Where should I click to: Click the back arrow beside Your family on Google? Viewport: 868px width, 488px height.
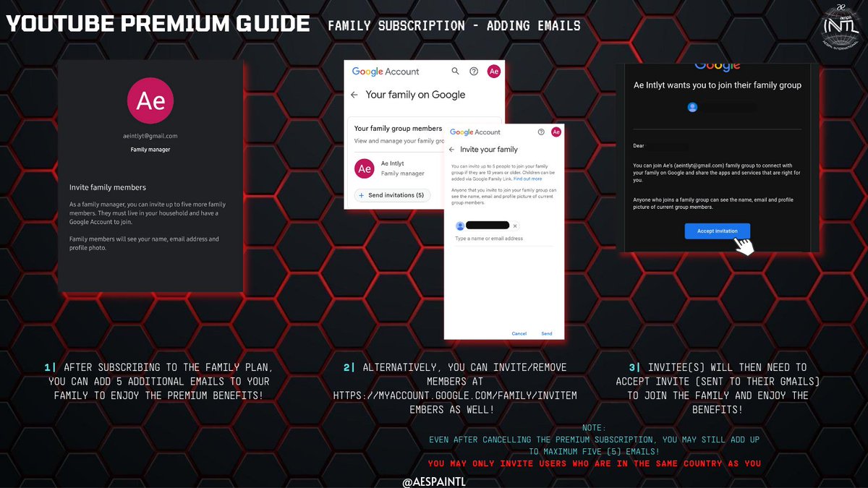coord(354,95)
